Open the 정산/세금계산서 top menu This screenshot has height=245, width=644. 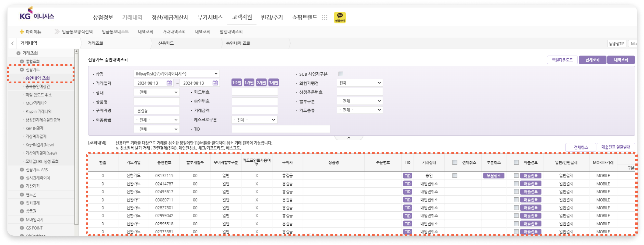(170, 17)
